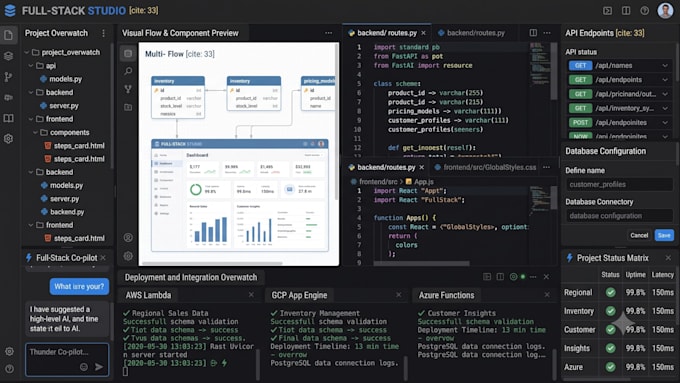Open the source control branch icon

[x=8, y=77]
